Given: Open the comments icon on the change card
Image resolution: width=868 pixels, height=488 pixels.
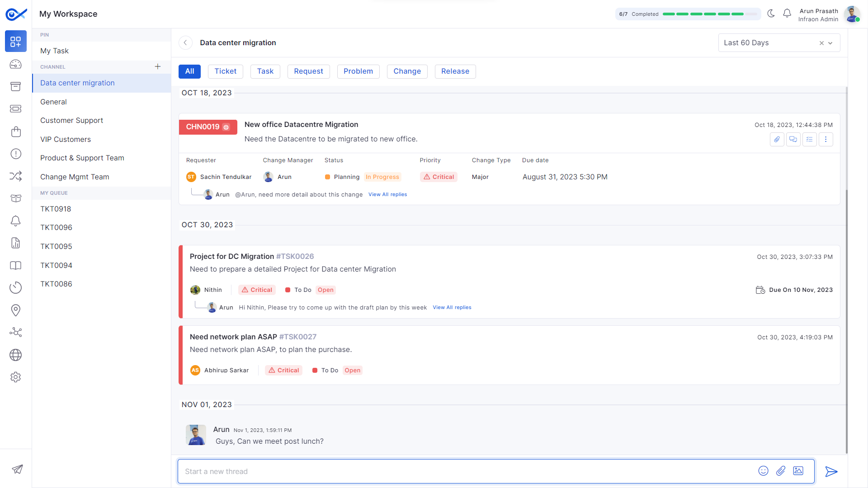Looking at the screenshot, I should coord(793,139).
